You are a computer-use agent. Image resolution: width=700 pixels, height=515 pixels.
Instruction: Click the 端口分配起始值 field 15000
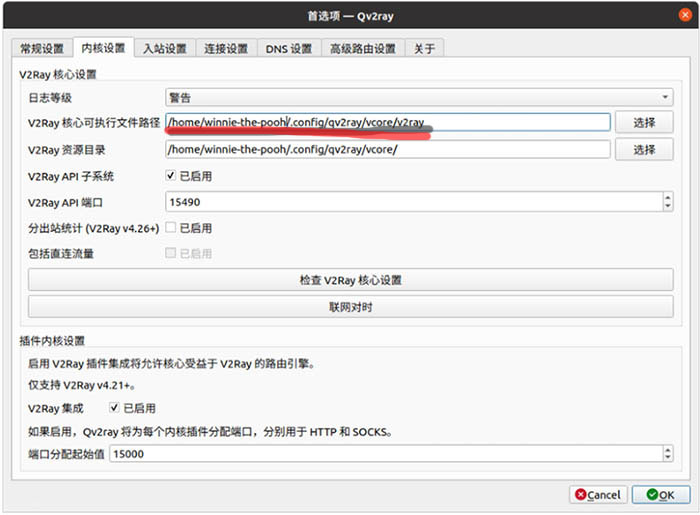coord(386,454)
